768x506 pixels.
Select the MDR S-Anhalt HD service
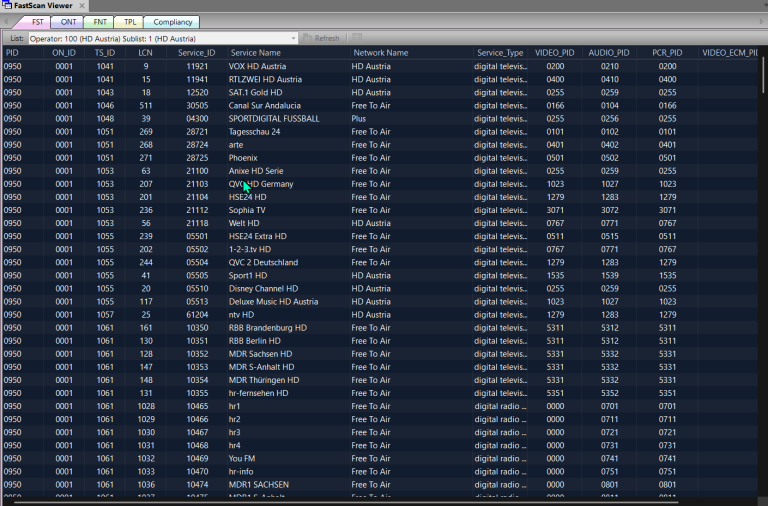[x=261, y=367]
